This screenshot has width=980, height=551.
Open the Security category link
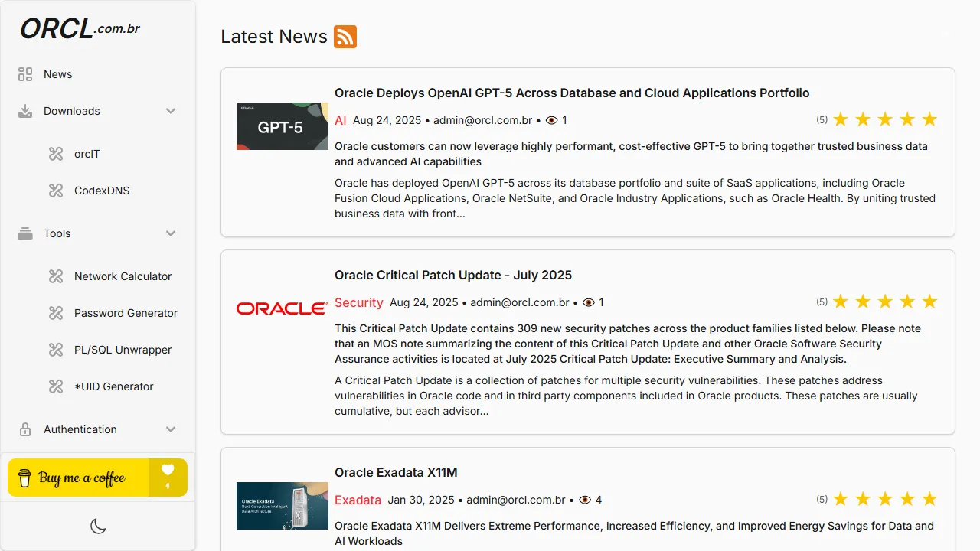coord(358,302)
